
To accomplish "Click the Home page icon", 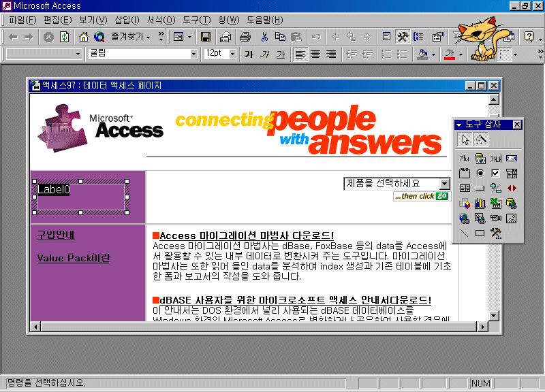I will (83, 37).
